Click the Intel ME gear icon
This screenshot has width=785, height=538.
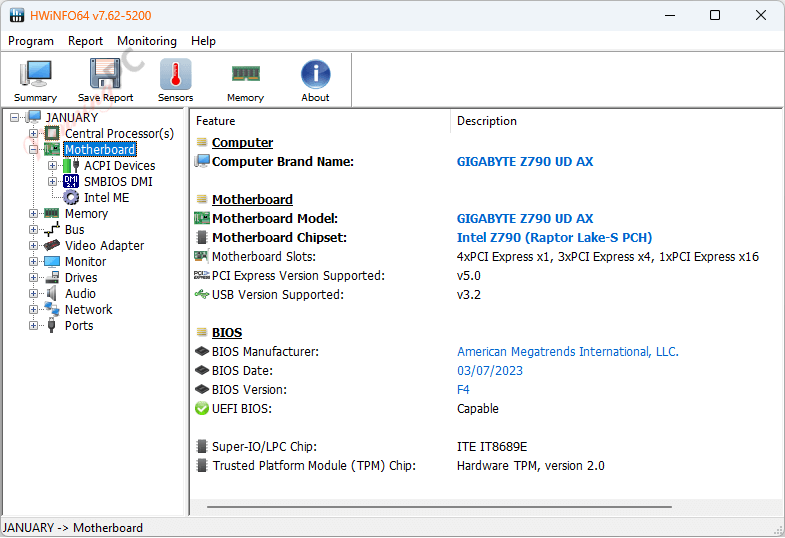point(71,197)
